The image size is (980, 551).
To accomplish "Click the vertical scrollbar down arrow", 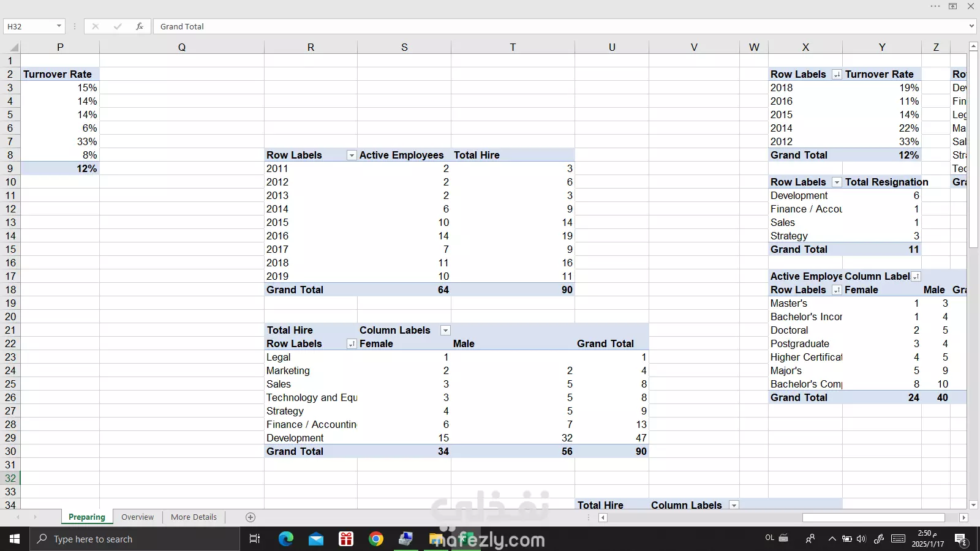I will (x=973, y=505).
